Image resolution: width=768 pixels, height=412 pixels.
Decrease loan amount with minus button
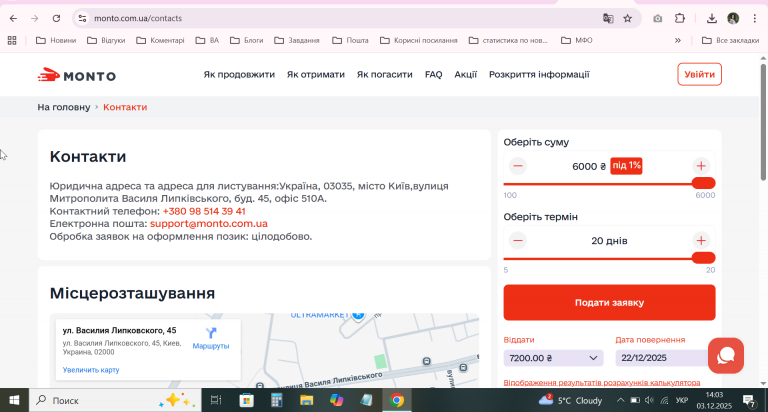pos(517,166)
